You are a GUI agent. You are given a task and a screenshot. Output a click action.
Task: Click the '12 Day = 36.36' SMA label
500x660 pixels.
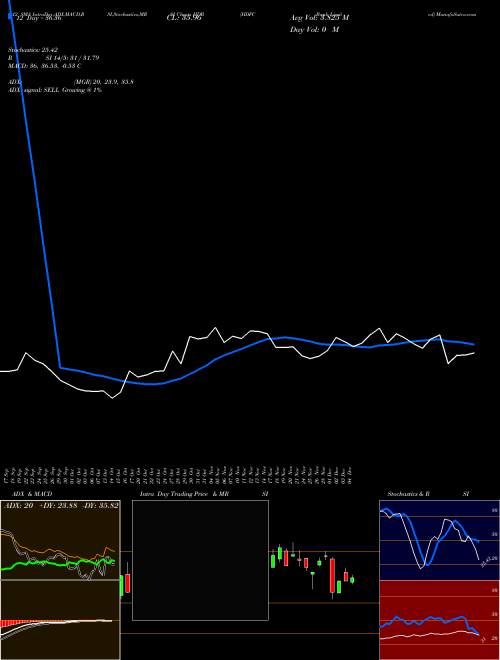pyautogui.click(x=38, y=18)
